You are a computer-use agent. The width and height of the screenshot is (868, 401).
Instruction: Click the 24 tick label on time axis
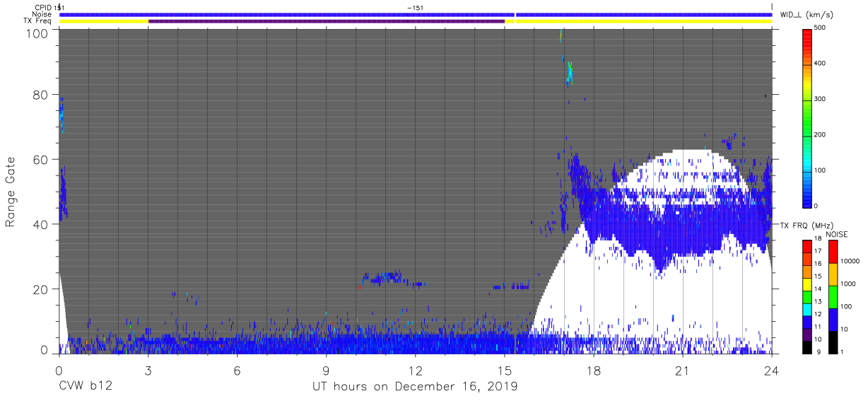[x=772, y=371]
